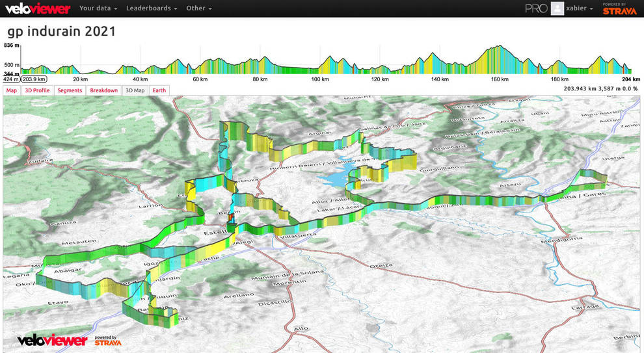The image size is (644, 353).
Task: Click the VeloViewer watermark on the map
Action: pos(53,341)
